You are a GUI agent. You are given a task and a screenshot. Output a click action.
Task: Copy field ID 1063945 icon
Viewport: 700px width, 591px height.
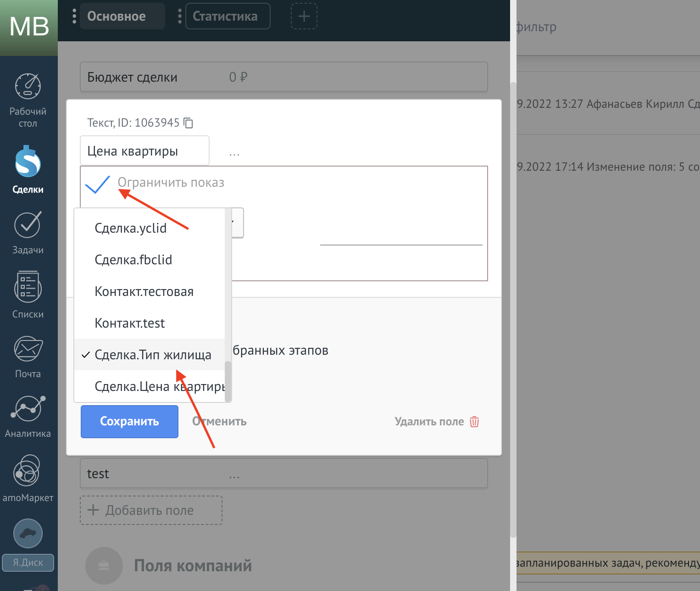tap(188, 123)
